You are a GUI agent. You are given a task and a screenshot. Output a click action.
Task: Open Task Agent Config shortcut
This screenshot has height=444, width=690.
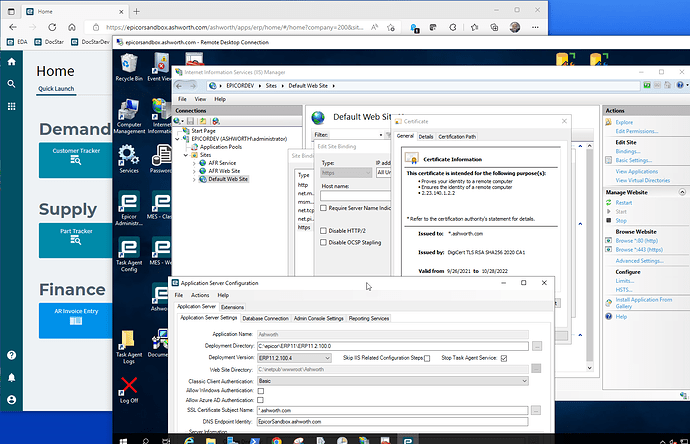pyautogui.click(x=128, y=254)
